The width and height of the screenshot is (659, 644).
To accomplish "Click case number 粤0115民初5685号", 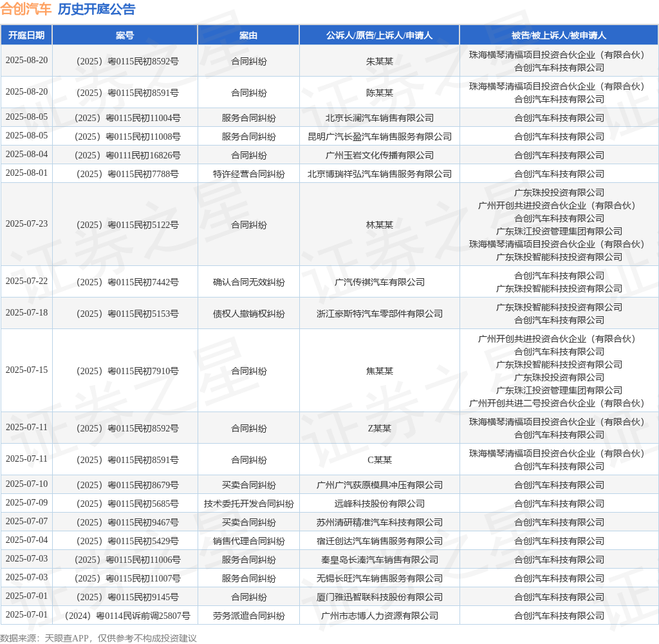I will [x=127, y=504].
